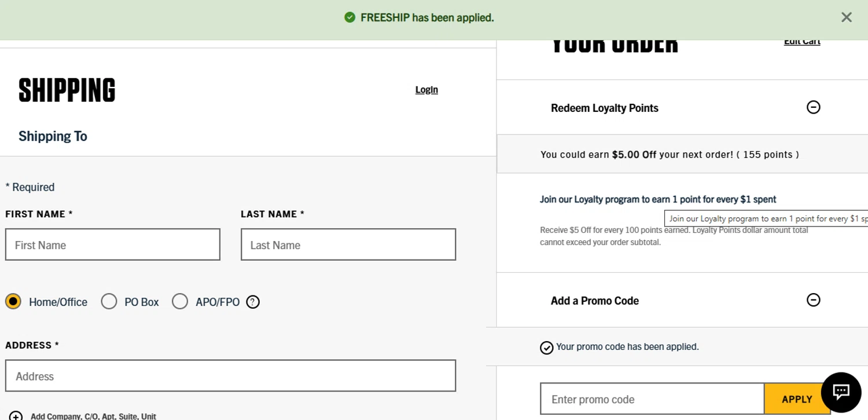The height and width of the screenshot is (420, 868).
Task: Click the Login link
Action: 426,90
